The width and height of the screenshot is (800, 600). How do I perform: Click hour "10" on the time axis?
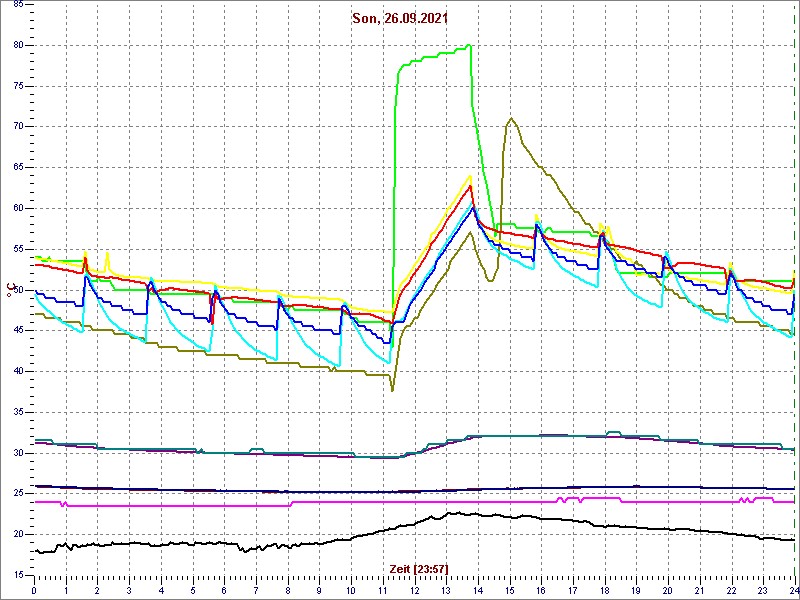coord(351,591)
